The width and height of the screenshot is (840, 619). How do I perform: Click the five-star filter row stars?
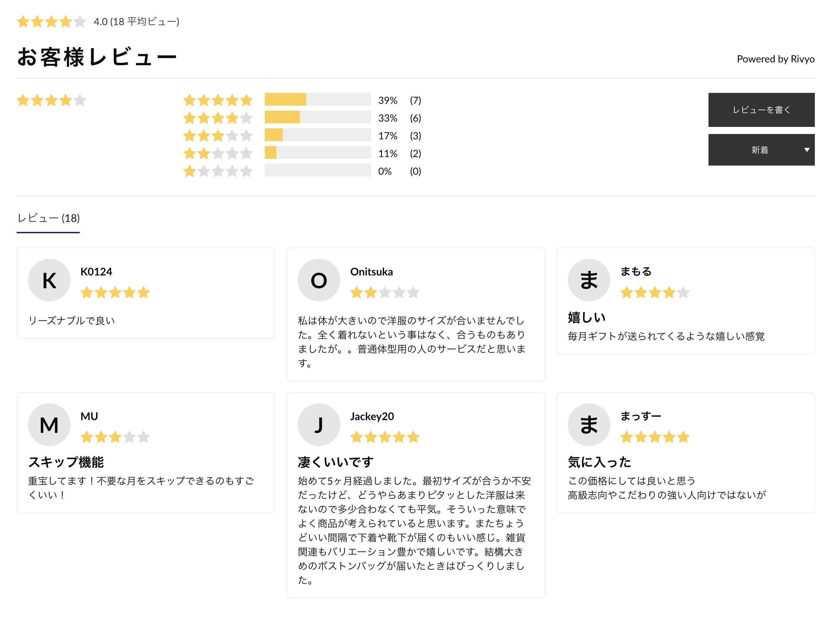[218, 100]
